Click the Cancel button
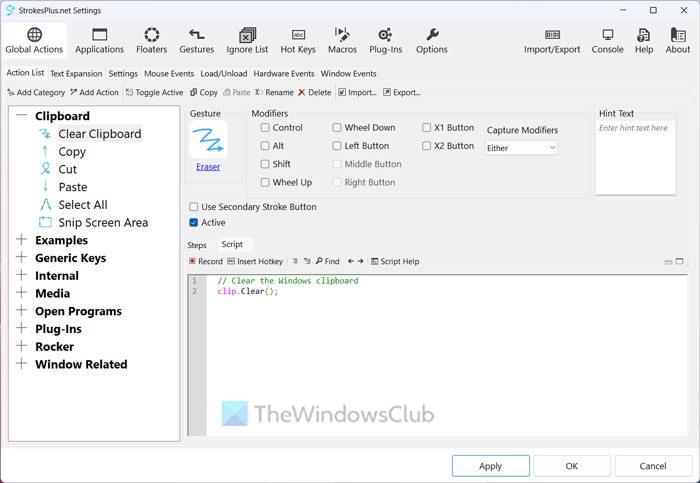The image size is (700, 483). point(653,466)
